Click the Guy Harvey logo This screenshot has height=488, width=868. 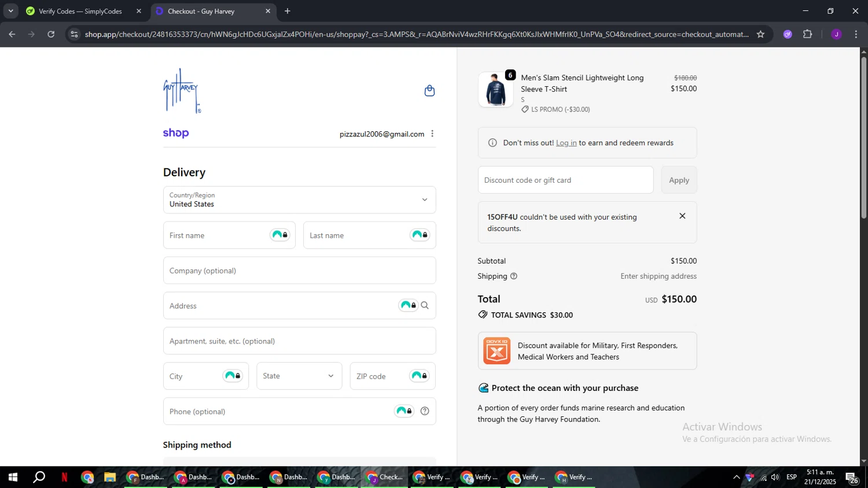[x=182, y=91]
